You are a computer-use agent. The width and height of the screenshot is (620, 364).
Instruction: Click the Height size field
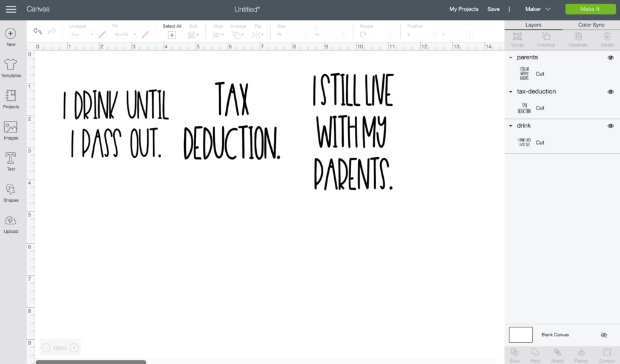334,34
